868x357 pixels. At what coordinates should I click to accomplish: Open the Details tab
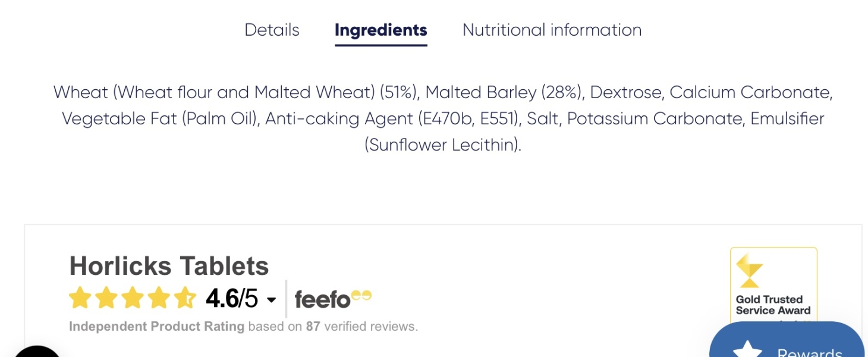[x=272, y=30]
